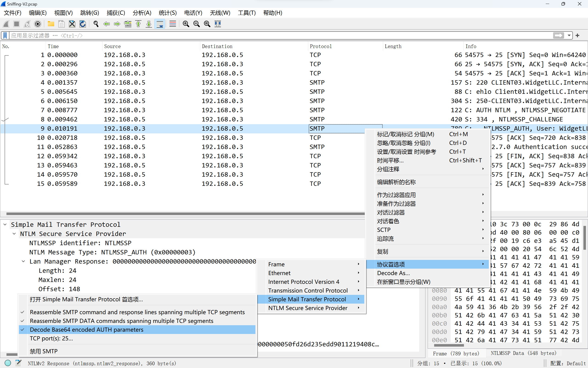
Task: Toggle Decode Base64 encoded AUTH parameters
Action: pos(137,330)
